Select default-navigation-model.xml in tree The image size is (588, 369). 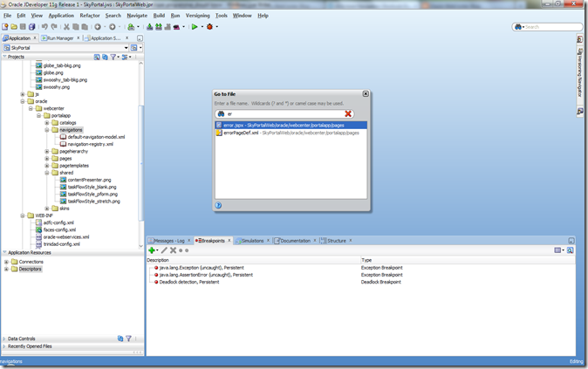click(96, 137)
